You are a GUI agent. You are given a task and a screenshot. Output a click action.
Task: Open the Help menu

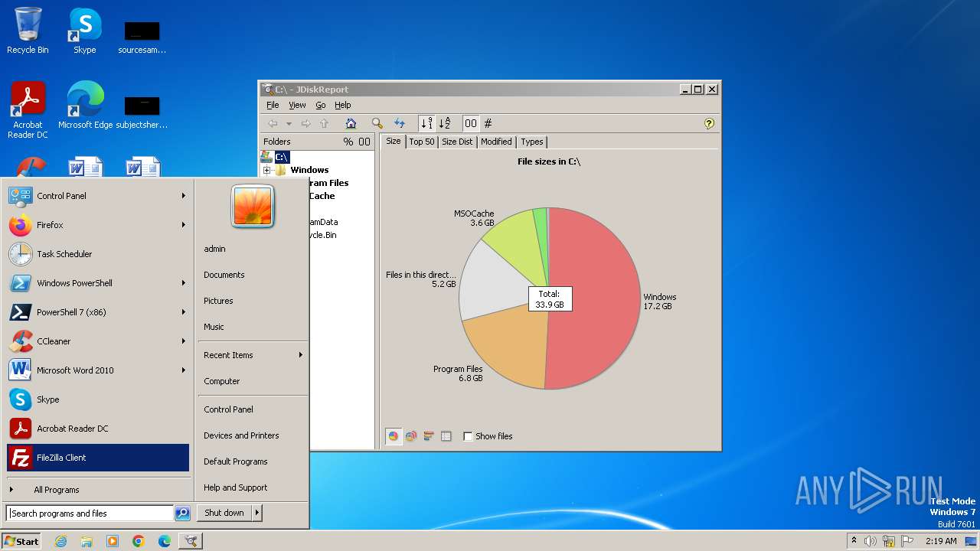click(343, 105)
